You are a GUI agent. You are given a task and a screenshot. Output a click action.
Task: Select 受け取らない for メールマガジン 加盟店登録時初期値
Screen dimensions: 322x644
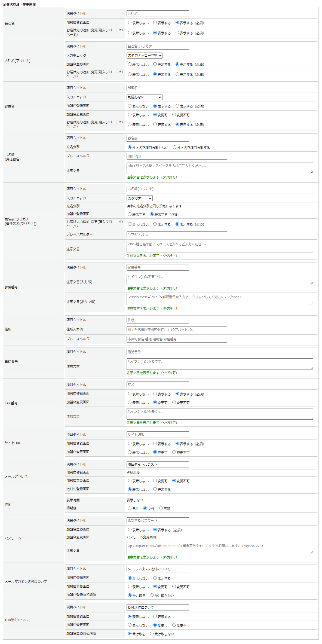[152, 595]
